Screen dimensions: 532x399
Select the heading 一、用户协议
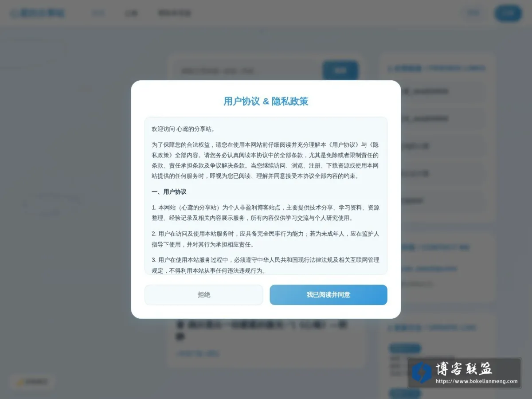pos(169,192)
